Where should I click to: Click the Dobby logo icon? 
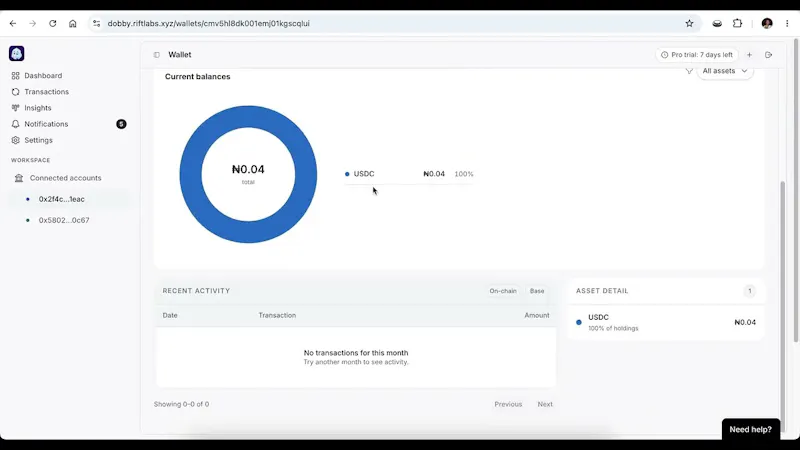pos(16,54)
